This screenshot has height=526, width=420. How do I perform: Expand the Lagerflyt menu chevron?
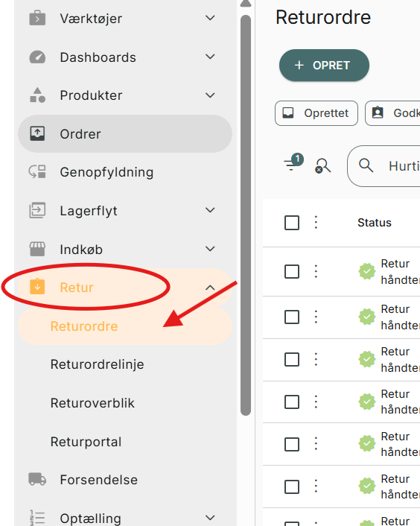click(210, 210)
